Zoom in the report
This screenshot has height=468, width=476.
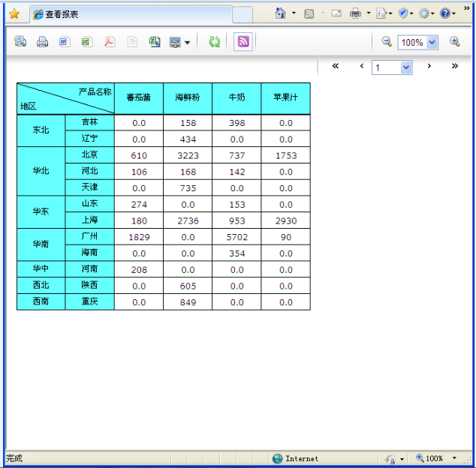455,41
